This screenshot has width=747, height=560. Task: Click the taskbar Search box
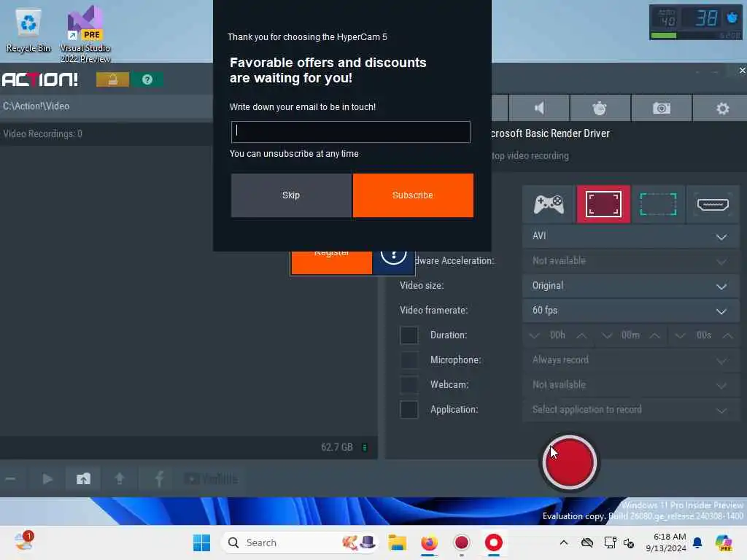point(300,542)
